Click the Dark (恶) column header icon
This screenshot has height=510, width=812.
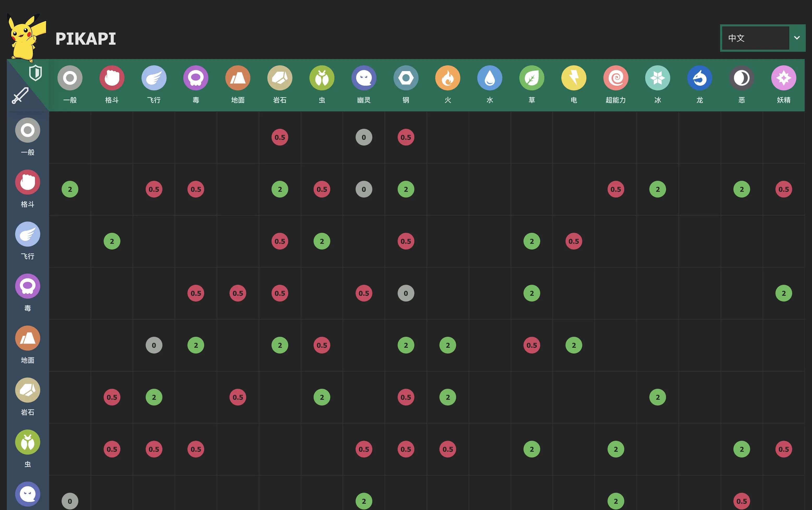[742, 78]
